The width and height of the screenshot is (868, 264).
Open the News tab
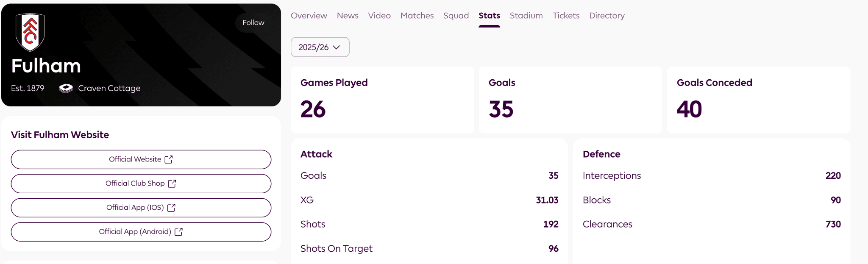pos(347,15)
